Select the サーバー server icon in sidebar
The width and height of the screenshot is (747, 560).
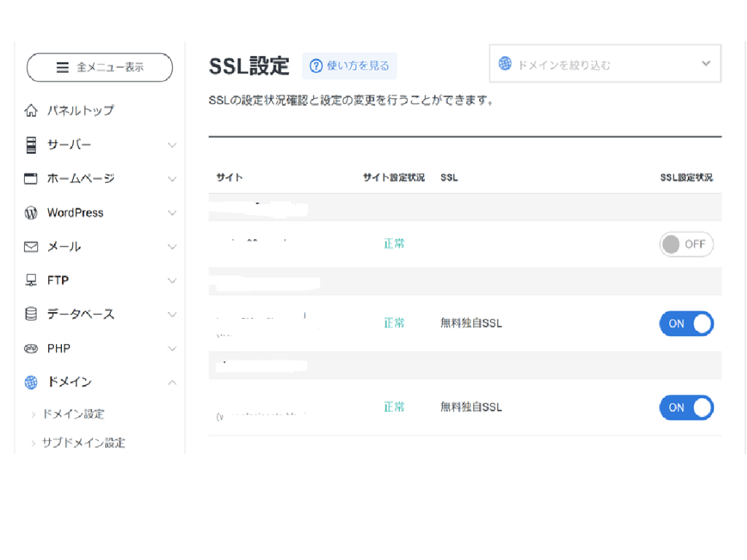31,144
